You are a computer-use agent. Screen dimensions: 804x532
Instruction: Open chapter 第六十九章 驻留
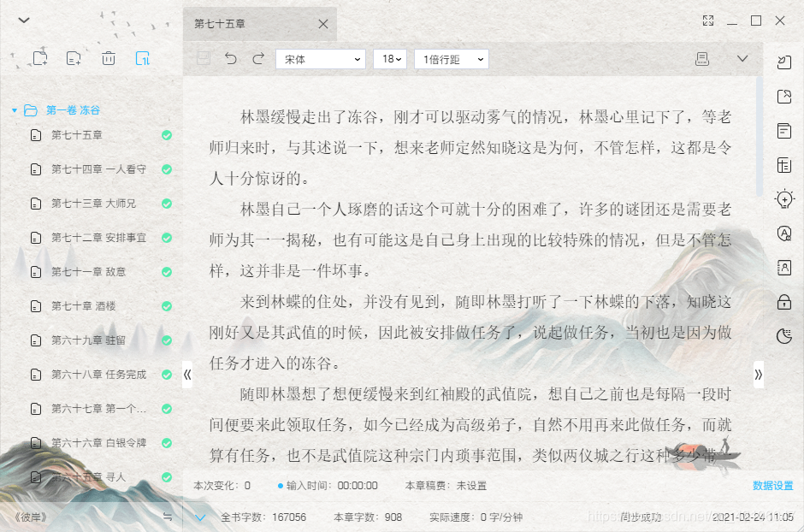coord(88,340)
